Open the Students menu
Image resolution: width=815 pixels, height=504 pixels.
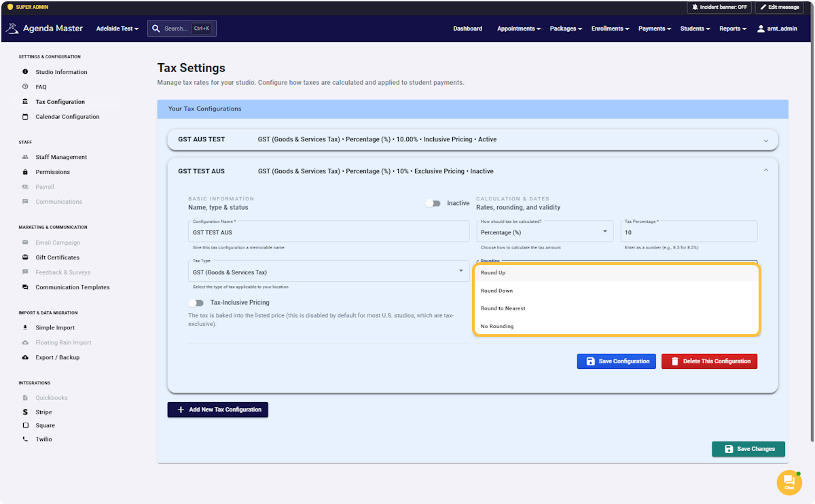coord(695,29)
